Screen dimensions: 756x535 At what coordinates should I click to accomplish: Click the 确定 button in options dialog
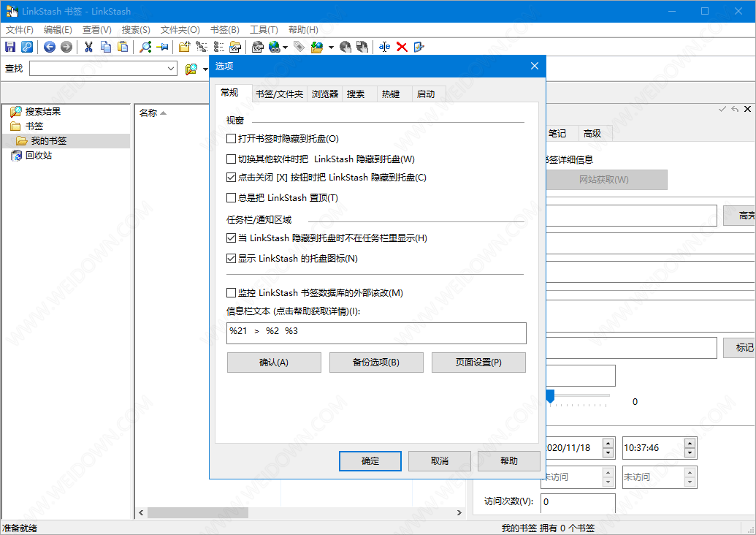[370, 461]
